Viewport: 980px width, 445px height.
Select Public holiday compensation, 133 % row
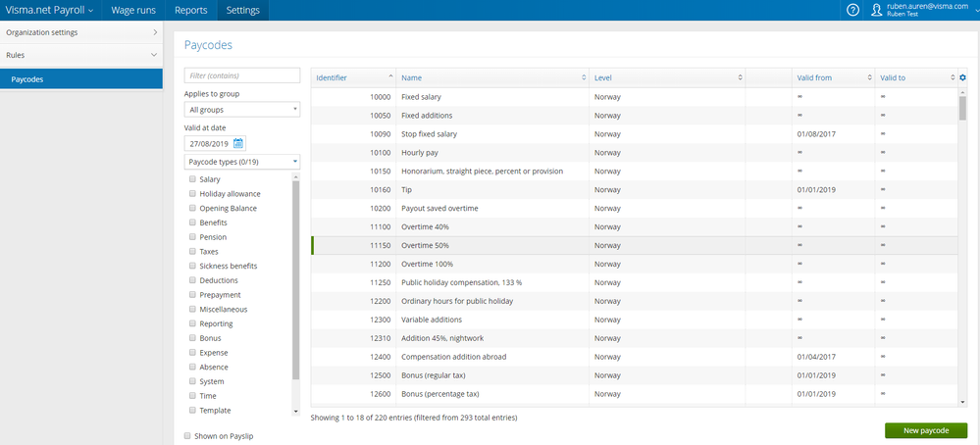tap(634, 282)
